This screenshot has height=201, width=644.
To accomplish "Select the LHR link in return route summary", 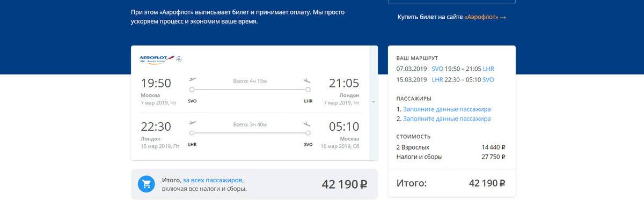I will coord(437,80).
